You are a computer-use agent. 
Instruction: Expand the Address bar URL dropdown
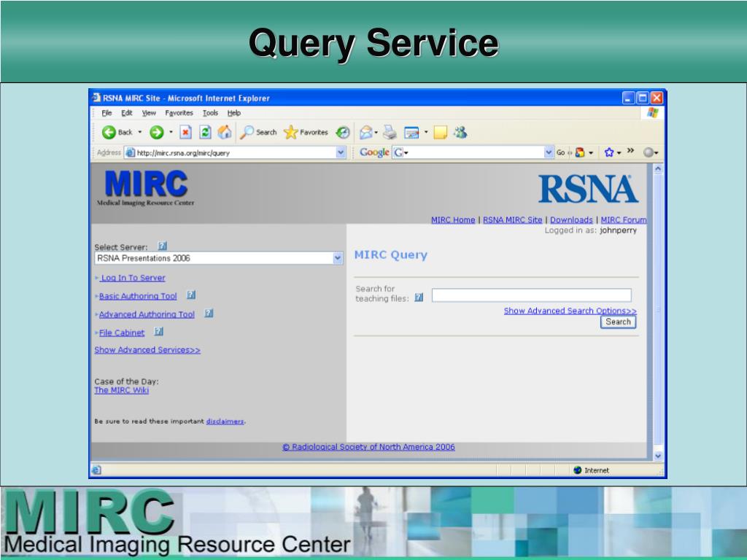point(341,152)
